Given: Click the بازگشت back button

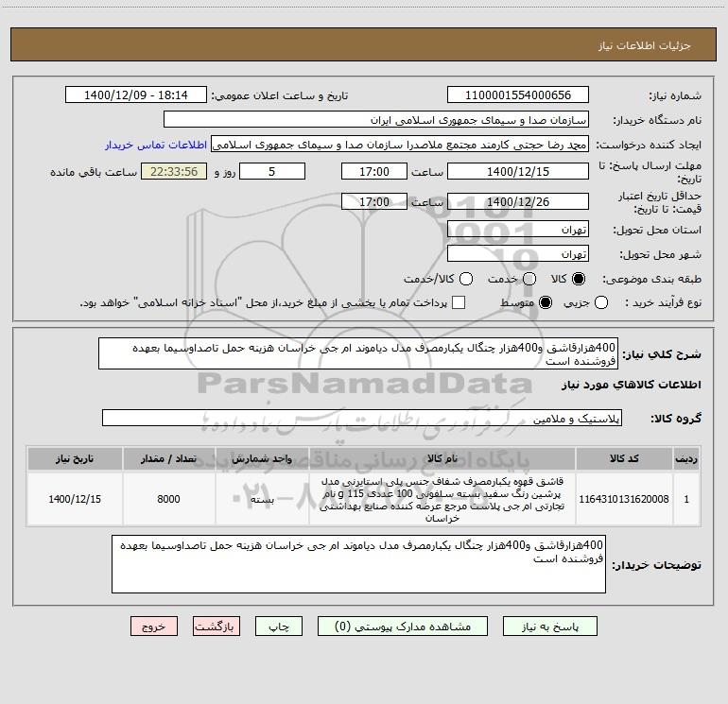Looking at the screenshot, I should tap(217, 627).
